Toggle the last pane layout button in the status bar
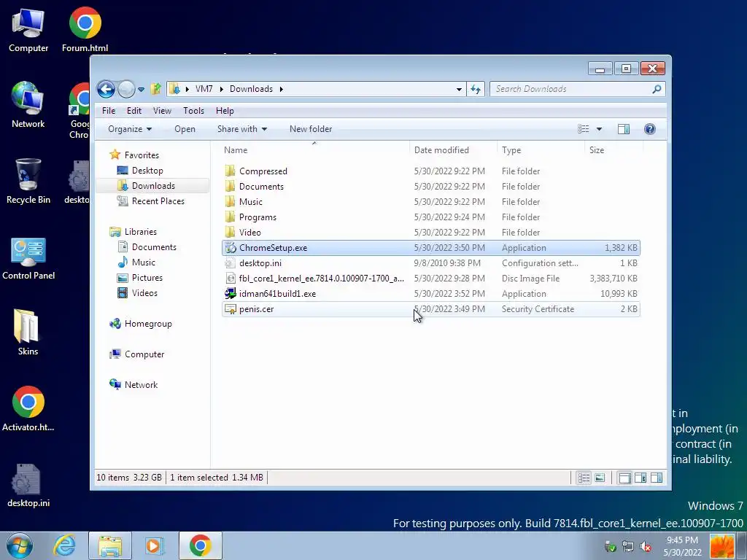The width and height of the screenshot is (747, 560). click(657, 478)
